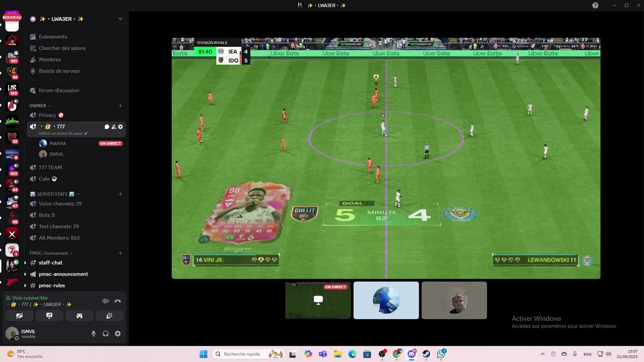Collapse the PMSC-Tournament category
Viewport: 644px width, 362px height.
51,253
